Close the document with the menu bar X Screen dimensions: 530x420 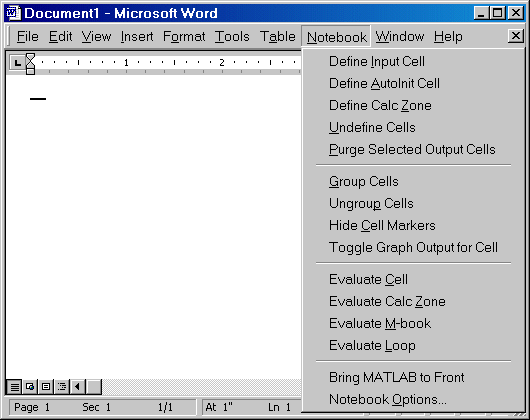click(515, 35)
